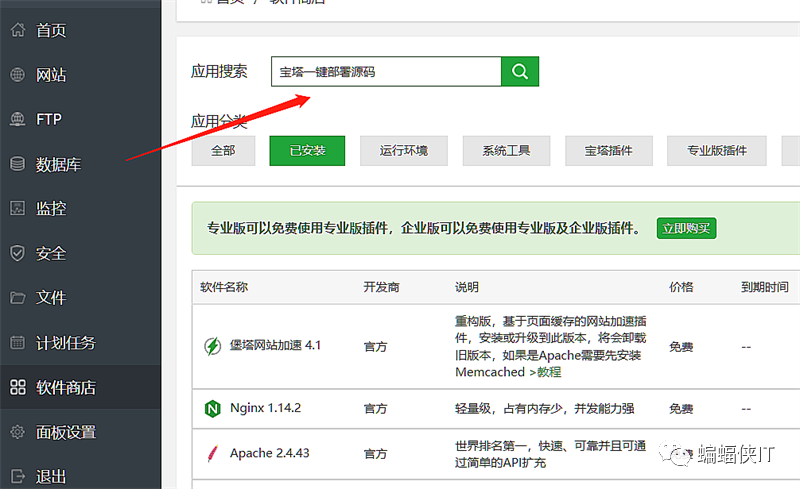The width and height of the screenshot is (800, 489).
Task: Click 免费 in the 堡塔网站加速 row
Action: click(x=681, y=347)
